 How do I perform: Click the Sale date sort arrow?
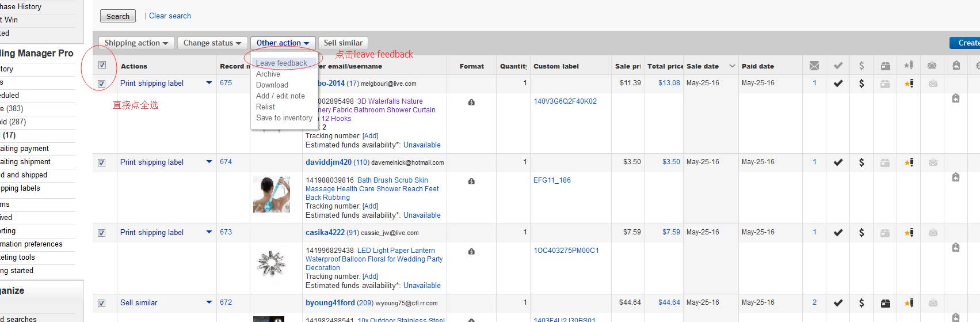732,66
